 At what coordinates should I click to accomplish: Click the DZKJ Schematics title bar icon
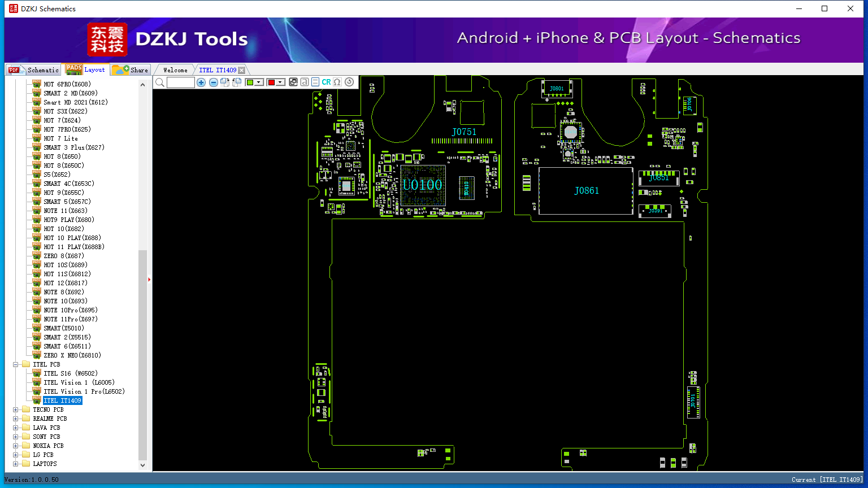[14, 8]
